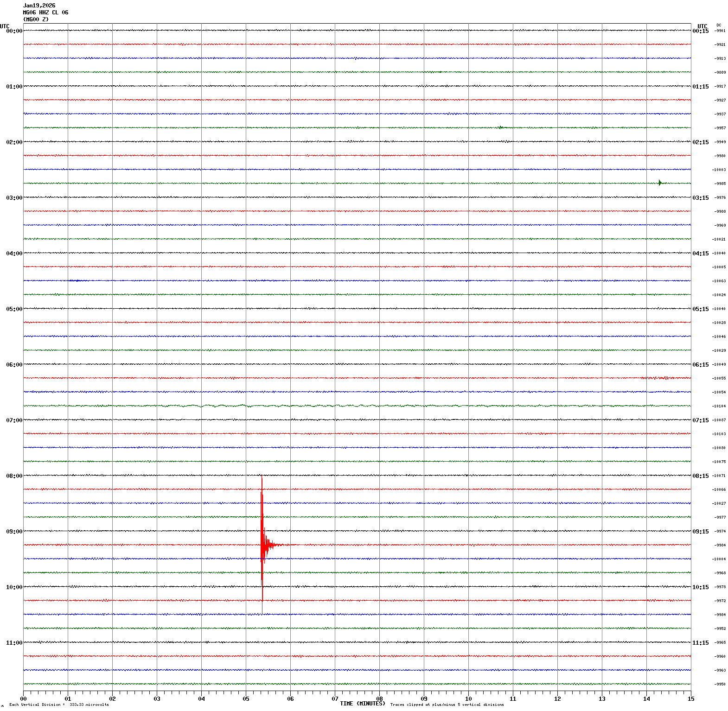Click the (MG00 Z) channel label

pos(36,19)
